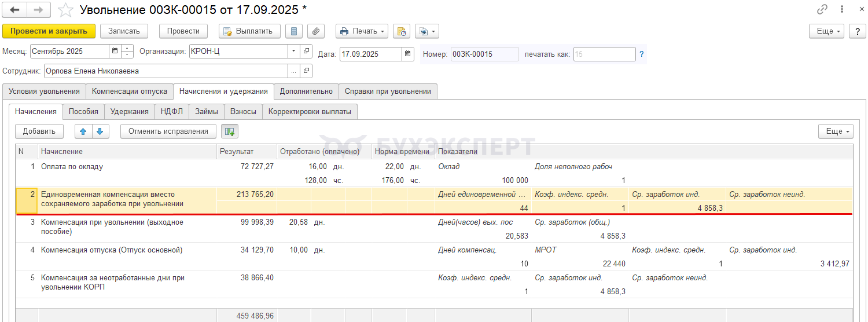Image resolution: width=868 pixels, height=322 pixels.
Task: Click the Начисление column header
Action: pos(127,152)
